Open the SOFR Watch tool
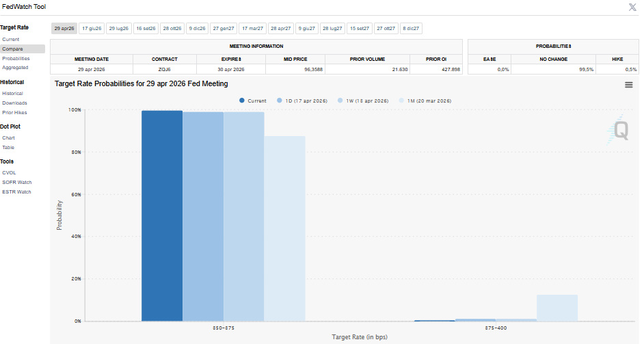Viewport: 644px width, 344px height. coord(17,183)
